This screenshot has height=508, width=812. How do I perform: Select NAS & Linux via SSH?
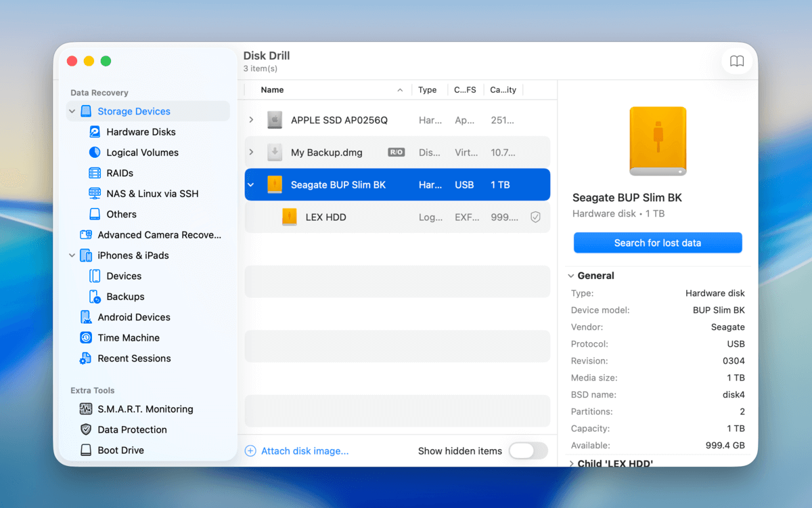[152, 194]
